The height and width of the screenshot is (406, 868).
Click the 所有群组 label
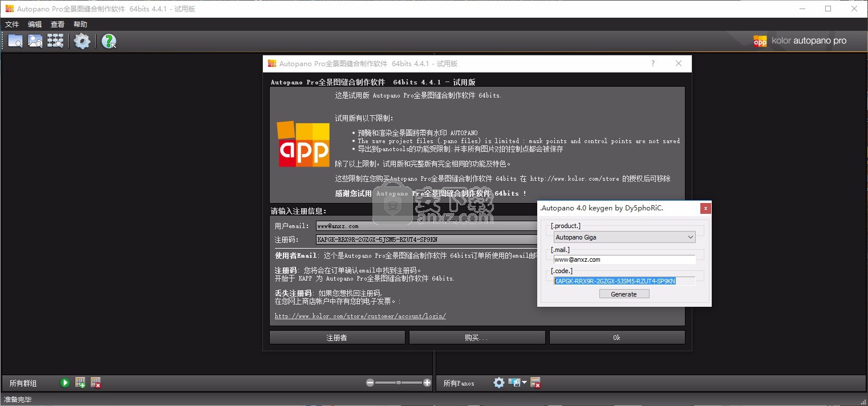[23, 383]
